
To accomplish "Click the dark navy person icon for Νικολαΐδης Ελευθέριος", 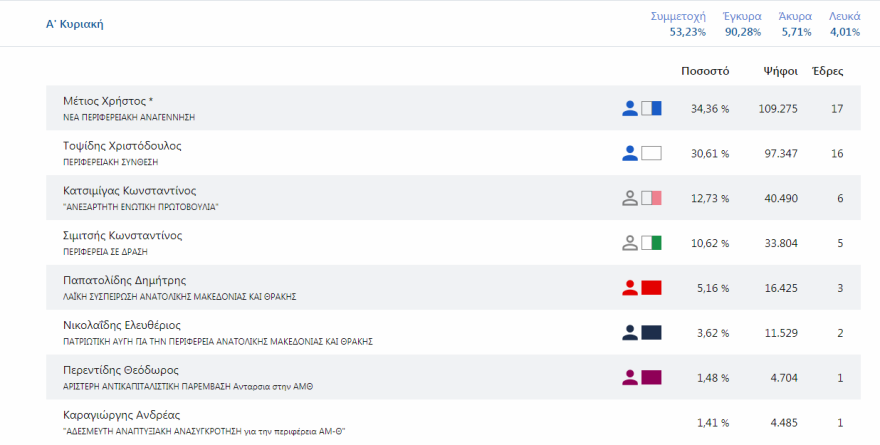I will [x=630, y=333].
